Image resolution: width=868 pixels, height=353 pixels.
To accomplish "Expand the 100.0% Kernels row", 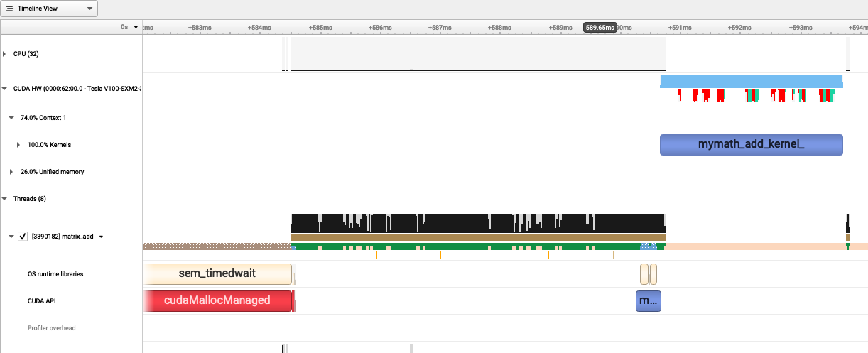I will point(18,145).
